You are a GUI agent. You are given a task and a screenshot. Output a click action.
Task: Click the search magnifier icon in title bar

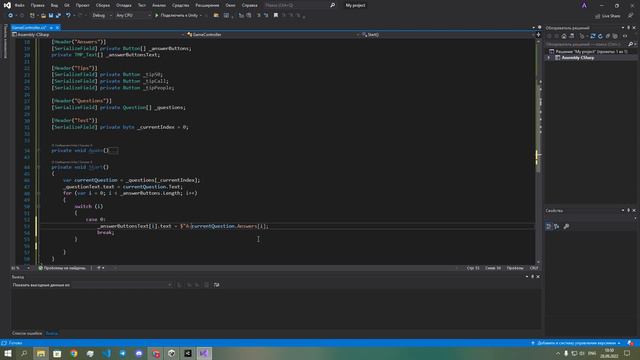tap(332, 5)
